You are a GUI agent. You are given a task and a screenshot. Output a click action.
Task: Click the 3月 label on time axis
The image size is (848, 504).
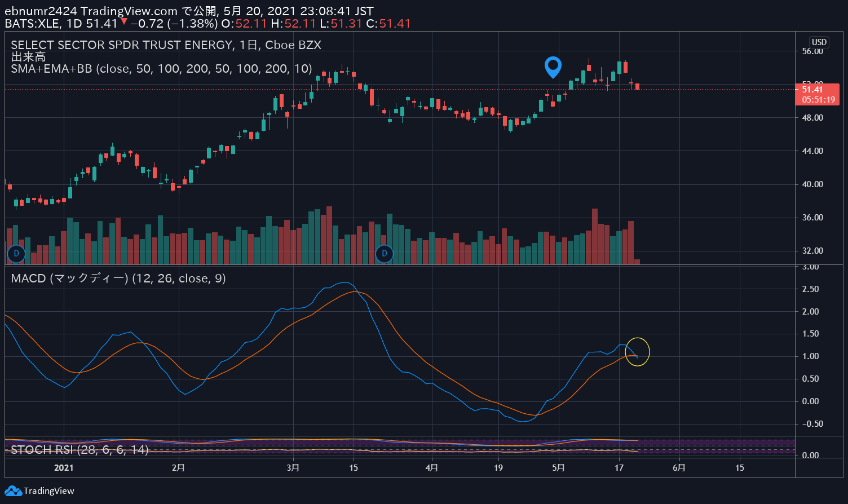pyautogui.click(x=293, y=467)
